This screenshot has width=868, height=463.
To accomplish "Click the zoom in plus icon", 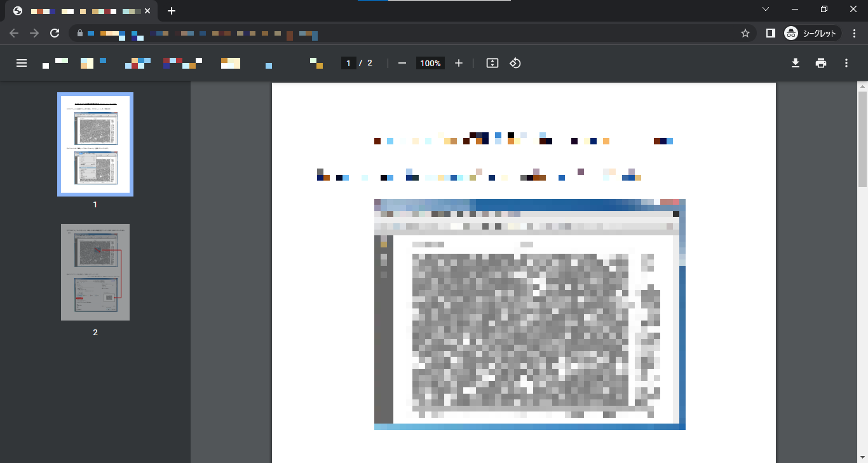I will click(459, 63).
